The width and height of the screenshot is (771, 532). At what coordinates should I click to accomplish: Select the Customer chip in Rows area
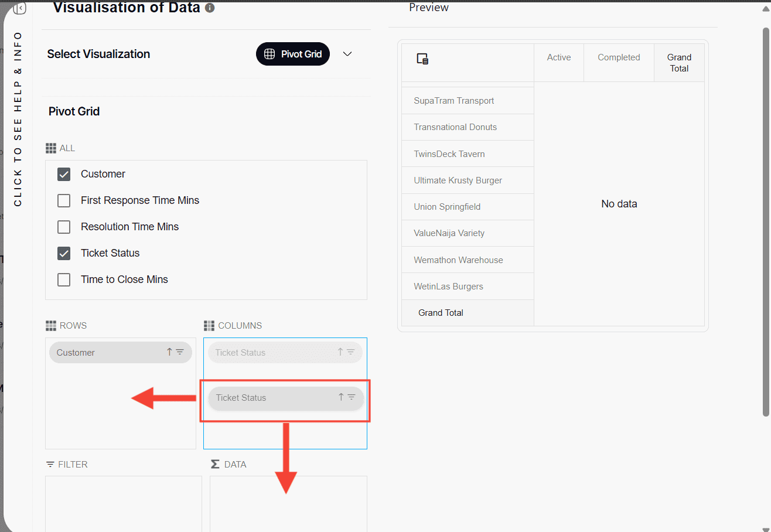[121, 352]
